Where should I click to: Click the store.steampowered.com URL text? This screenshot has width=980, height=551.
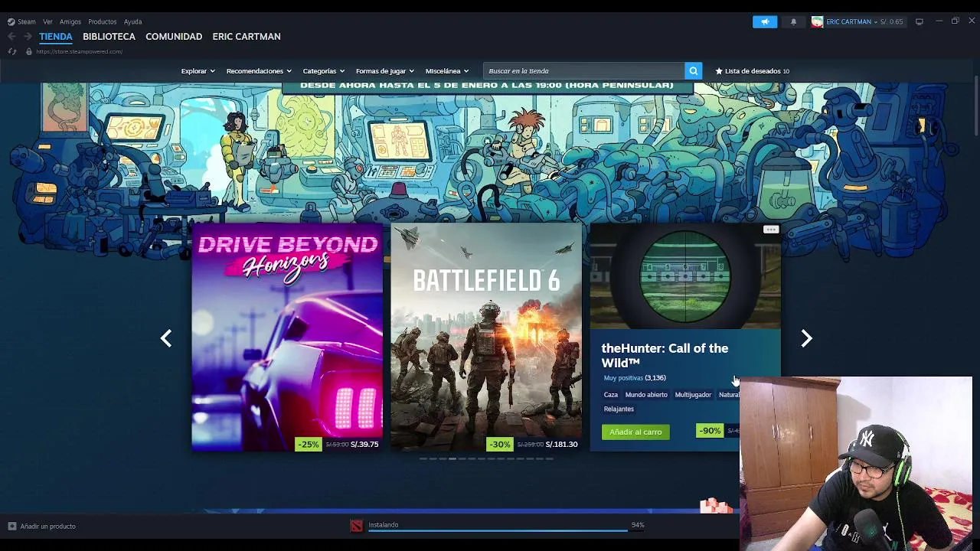coord(79,51)
